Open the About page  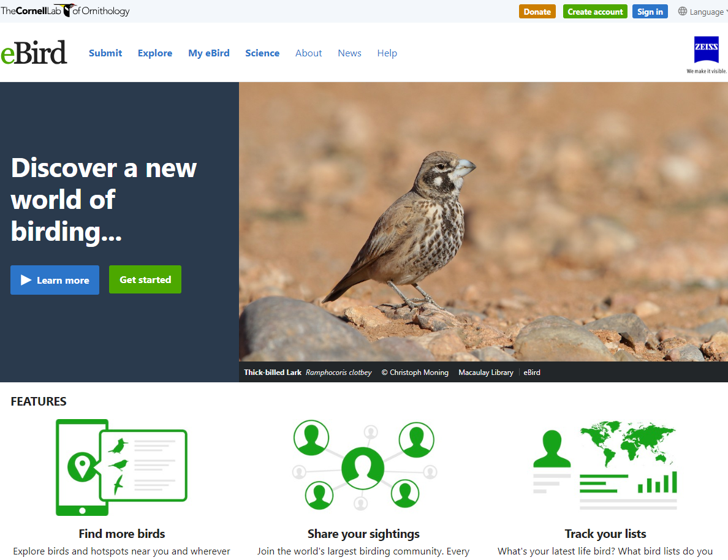[x=308, y=53]
